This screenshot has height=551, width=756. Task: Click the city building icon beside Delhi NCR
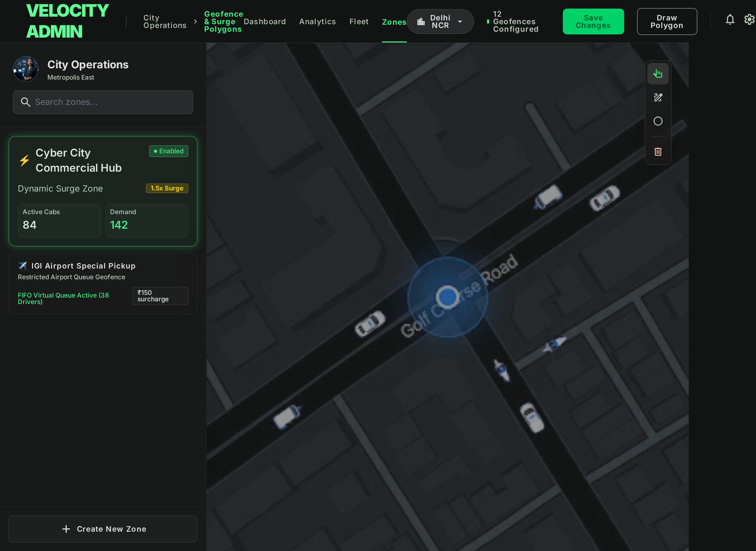tap(421, 22)
